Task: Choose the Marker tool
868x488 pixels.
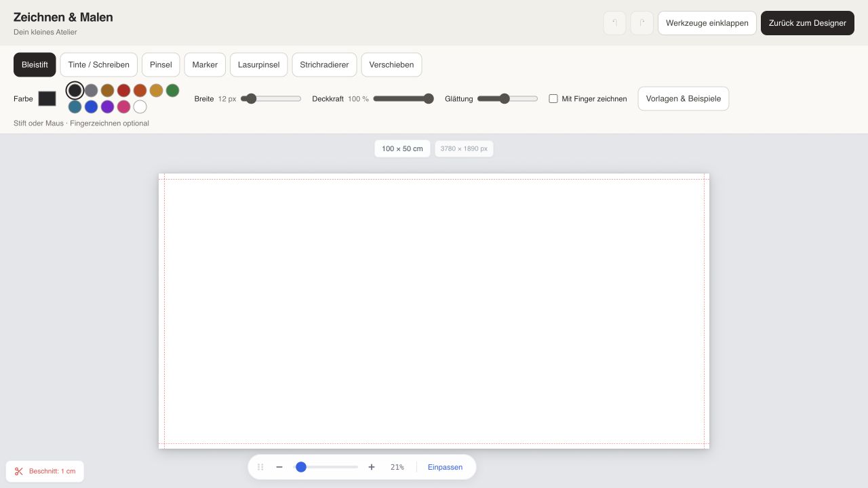Action: point(205,65)
